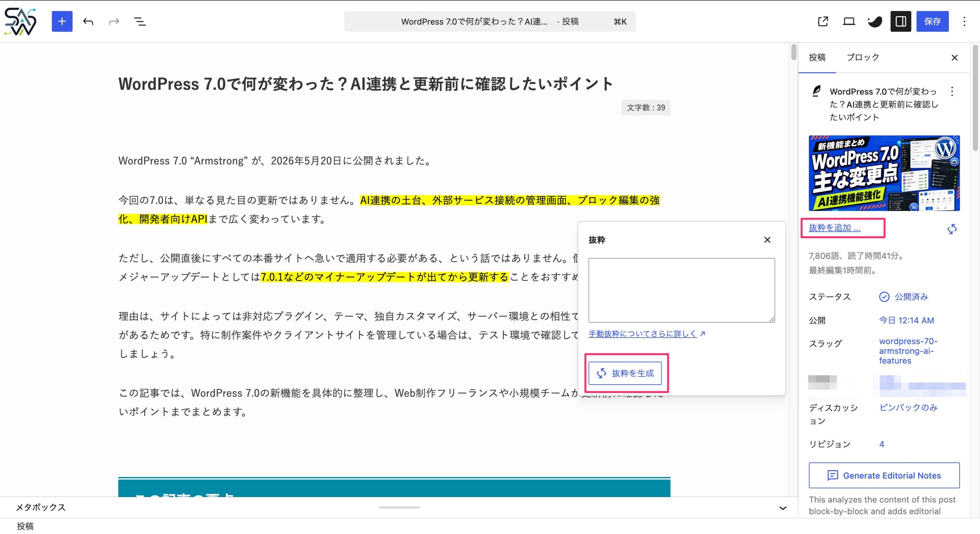Click the 抜粋を生成 button
Image resolution: width=980 pixels, height=534 pixels.
(x=625, y=373)
